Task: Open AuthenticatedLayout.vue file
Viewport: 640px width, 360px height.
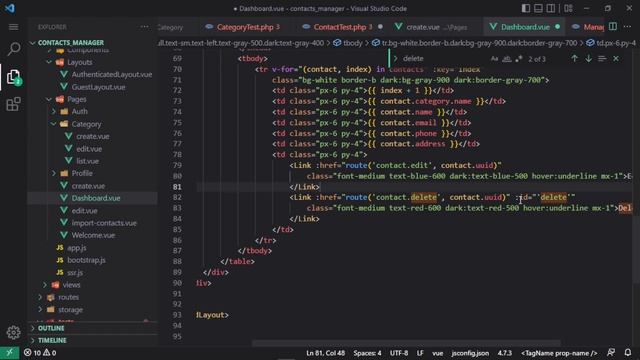Action: click(x=111, y=75)
